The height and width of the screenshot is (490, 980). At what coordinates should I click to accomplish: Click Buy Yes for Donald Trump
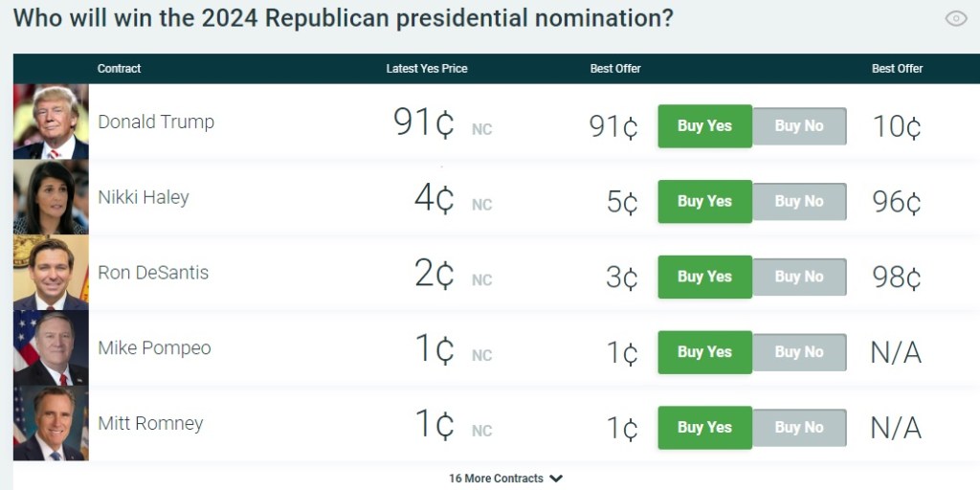704,126
